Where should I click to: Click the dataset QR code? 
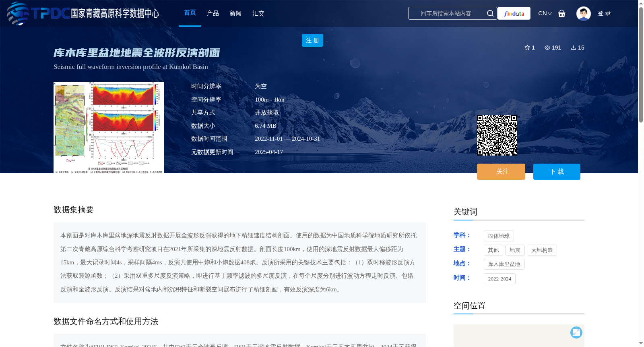497,135
